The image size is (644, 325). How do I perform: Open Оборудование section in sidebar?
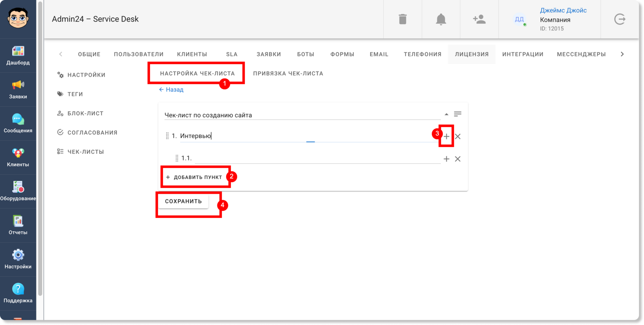[18, 191]
